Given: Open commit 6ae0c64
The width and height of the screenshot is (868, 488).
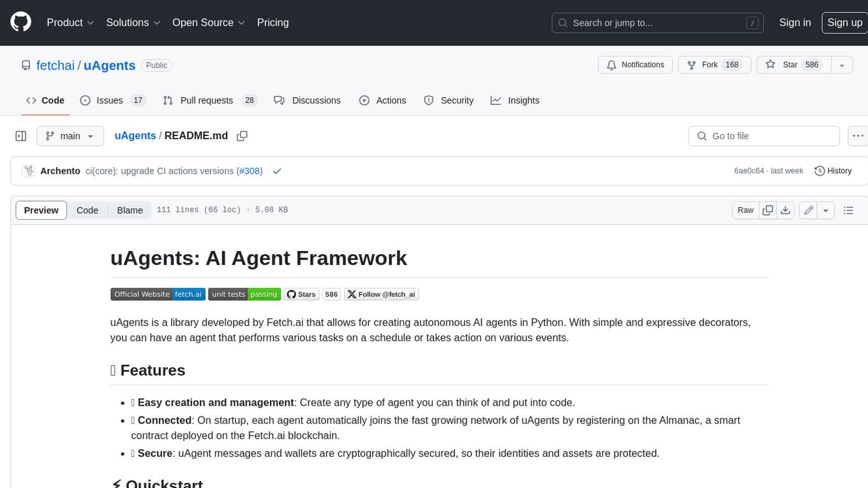Looking at the screenshot, I should click(x=749, y=171).
